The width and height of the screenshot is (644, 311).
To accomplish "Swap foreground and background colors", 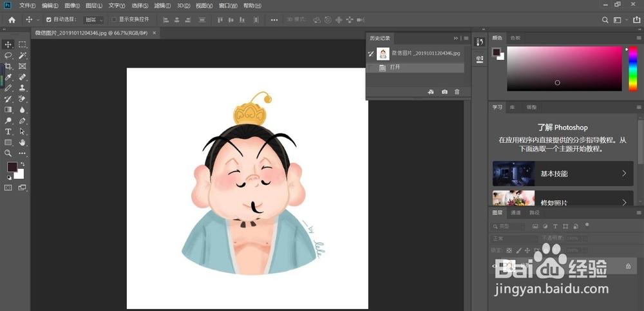I will [23, 164].
